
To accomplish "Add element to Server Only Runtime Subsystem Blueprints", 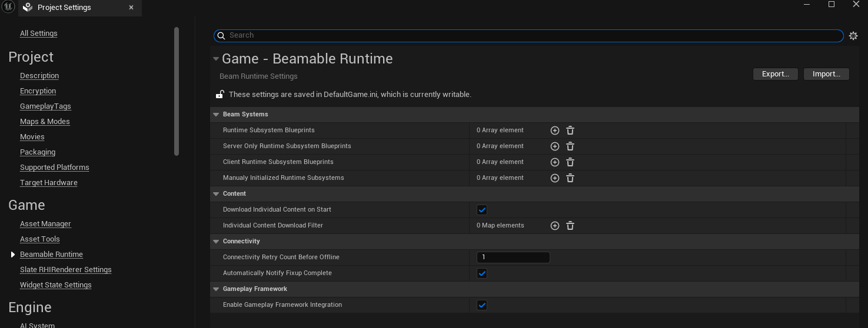I will [554, 146].
